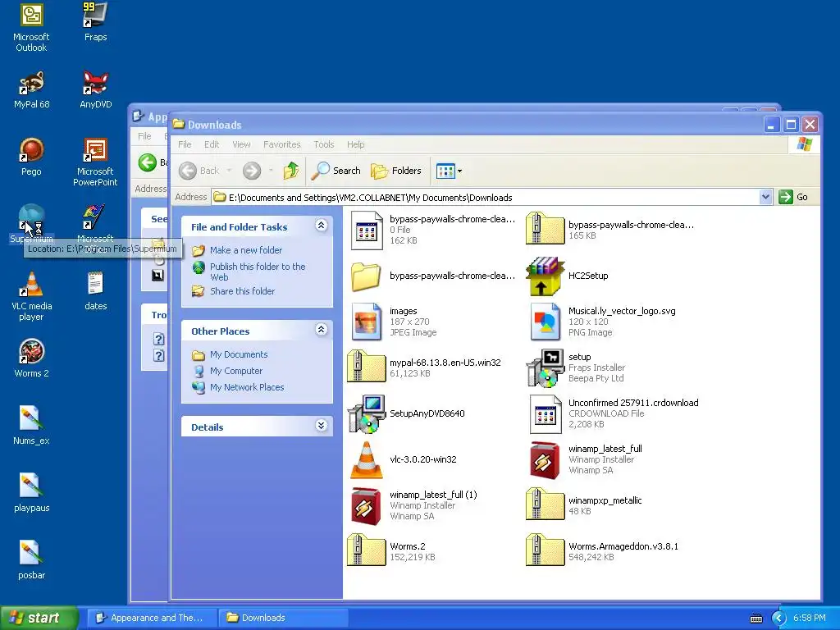Image resolution: width=840 pixels, height=630 pixels.
Task: Select Musical.ly_vector_logo.svg PNG file
Action: (x=603, y=322)
